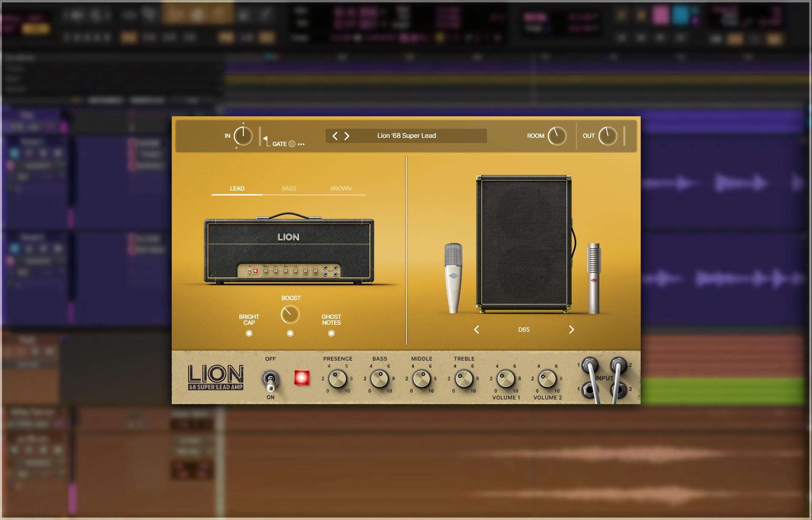
Task: Click the Lion '68 Super Lead Amp logo
Action: (x=216, y=378)
